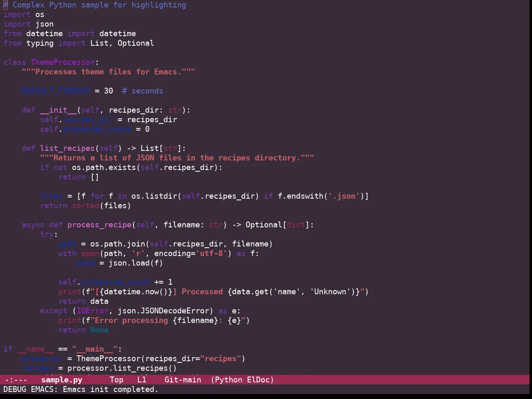Click the "__main__" string literal

pos(95,349)
